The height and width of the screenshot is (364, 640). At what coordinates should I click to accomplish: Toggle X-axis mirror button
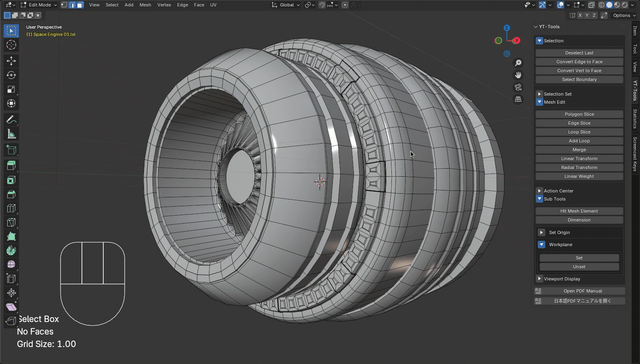coord(580,15)
